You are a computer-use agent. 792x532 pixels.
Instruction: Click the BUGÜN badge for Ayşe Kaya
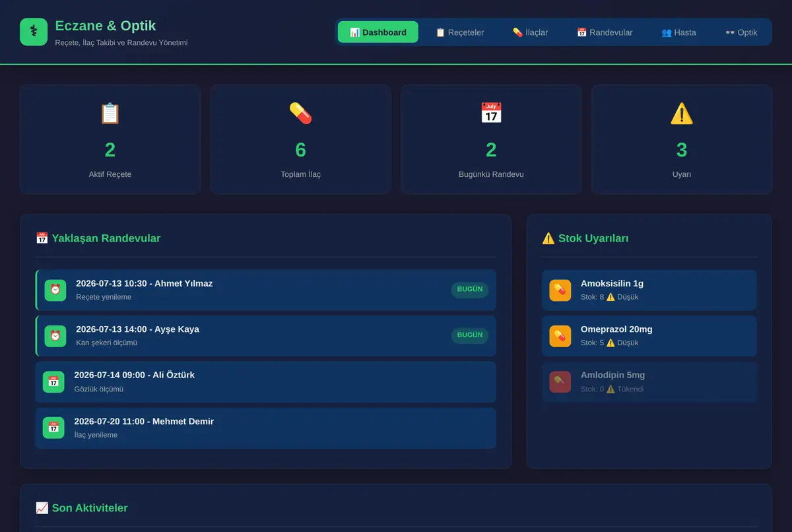(470, 335)
